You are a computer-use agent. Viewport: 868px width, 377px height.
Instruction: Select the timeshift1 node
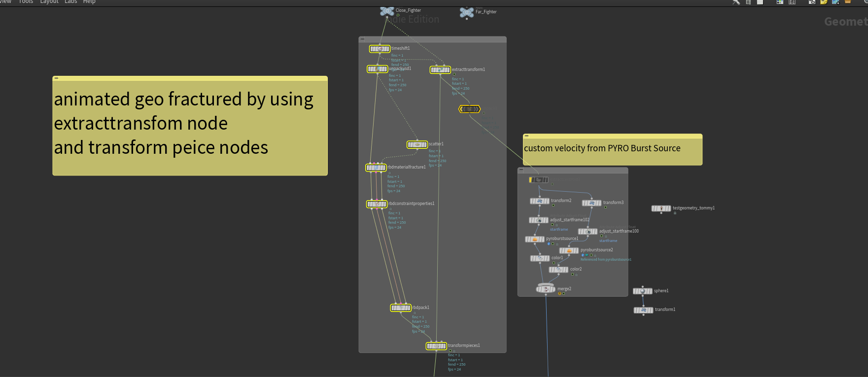coord(380,49)
